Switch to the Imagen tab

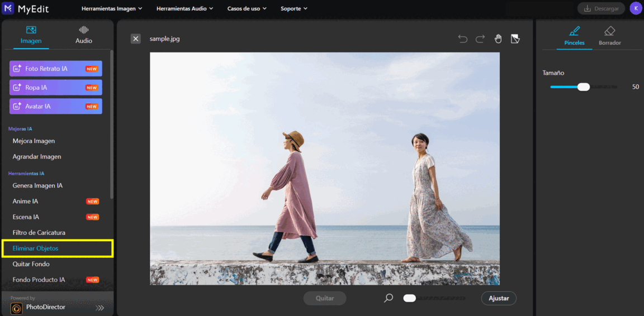pyautogui.click(x=31, y=35)
